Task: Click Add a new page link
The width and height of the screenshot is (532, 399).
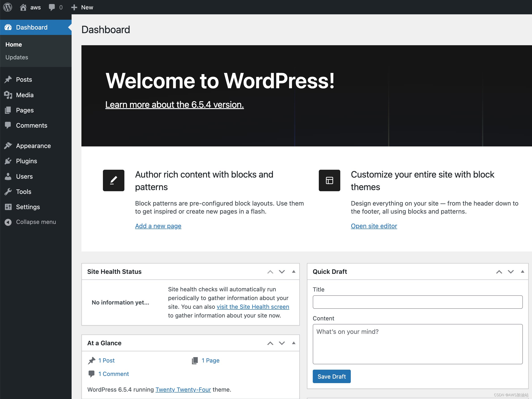Action: click(158, 226)
